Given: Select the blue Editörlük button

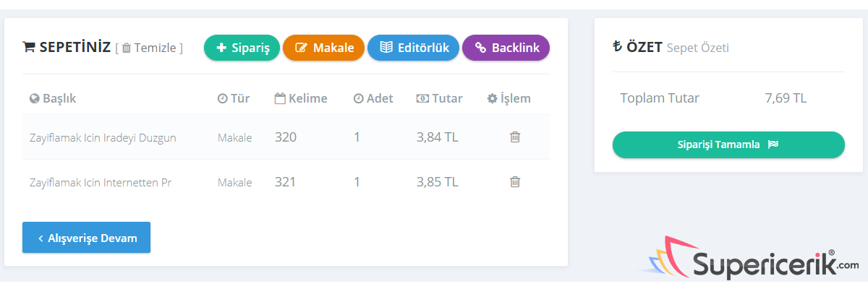Looking at the screenshot, I should [413, 48].
